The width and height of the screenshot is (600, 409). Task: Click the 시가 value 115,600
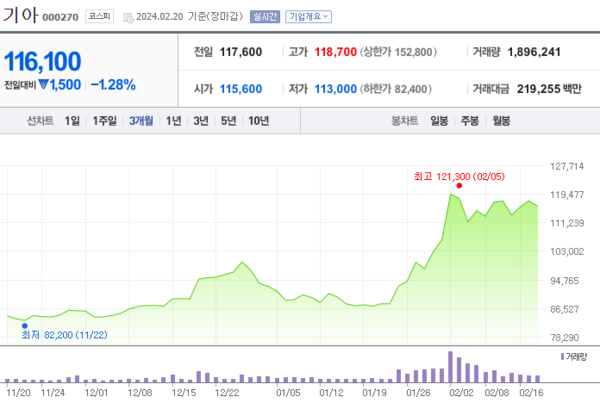coord(241,89)
